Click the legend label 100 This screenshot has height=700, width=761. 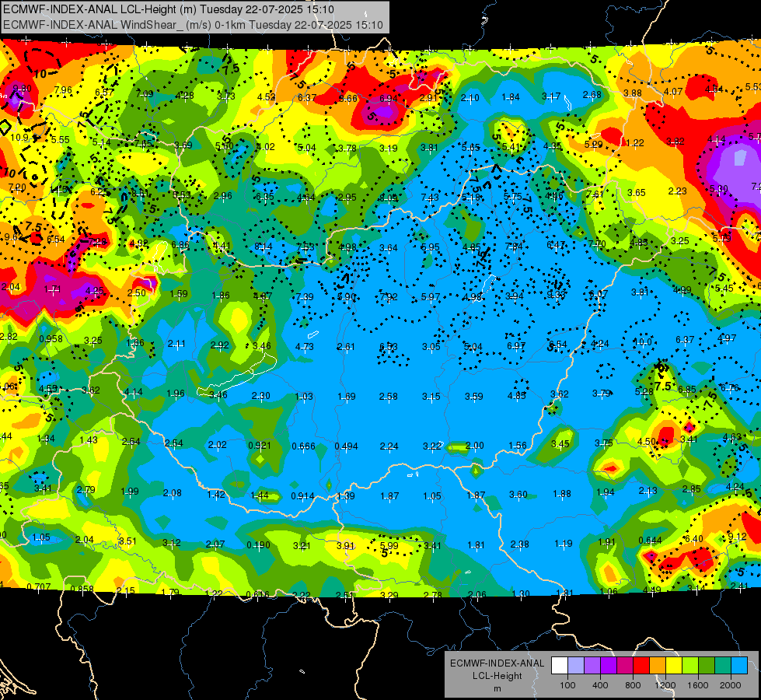pyautogui.click(x=568, y=685)
